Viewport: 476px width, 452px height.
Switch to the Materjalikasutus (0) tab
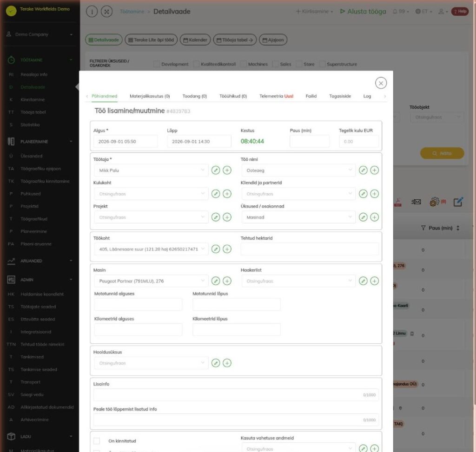tap(150, 96)
